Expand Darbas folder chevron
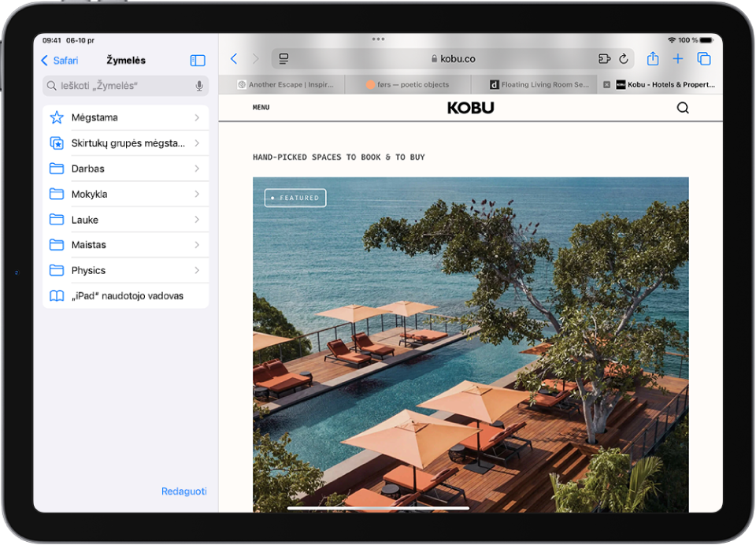Image resolution: width=756 pixels, height=545 pixels. (x=197, y=169)
